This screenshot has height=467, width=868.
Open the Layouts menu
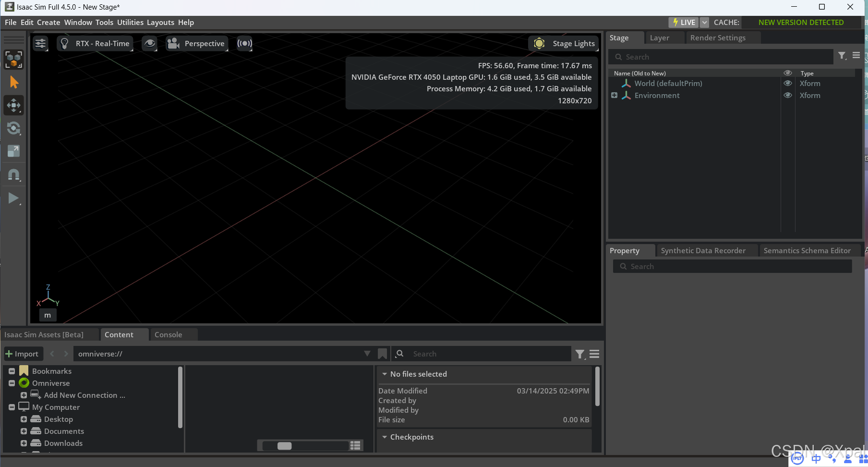160,22
